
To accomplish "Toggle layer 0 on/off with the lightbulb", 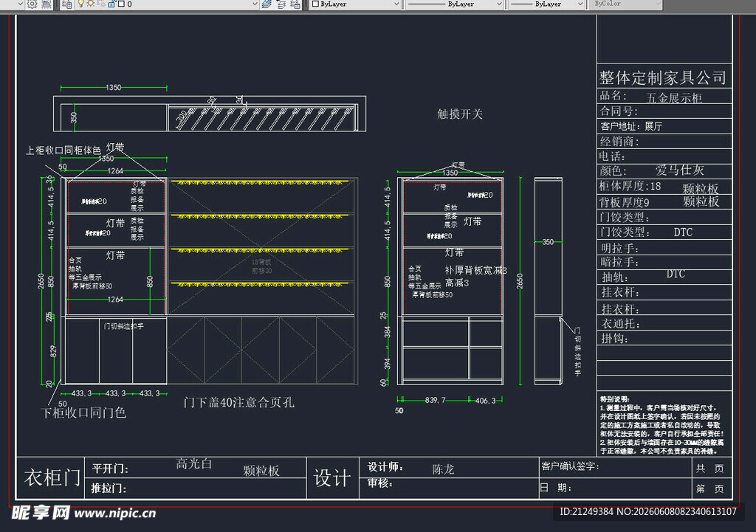I will [81, 4].
